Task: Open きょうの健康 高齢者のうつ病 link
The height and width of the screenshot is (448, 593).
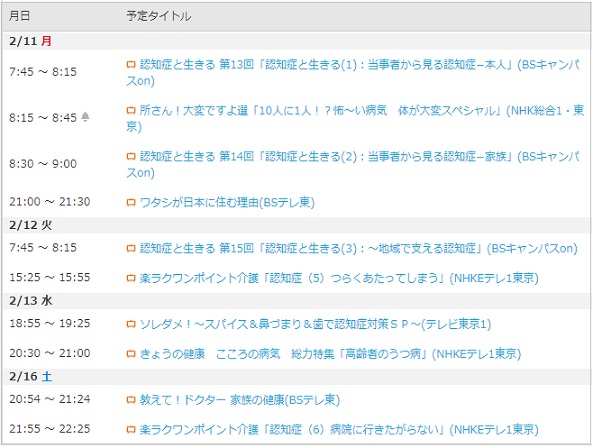Action: pos(331,354)
